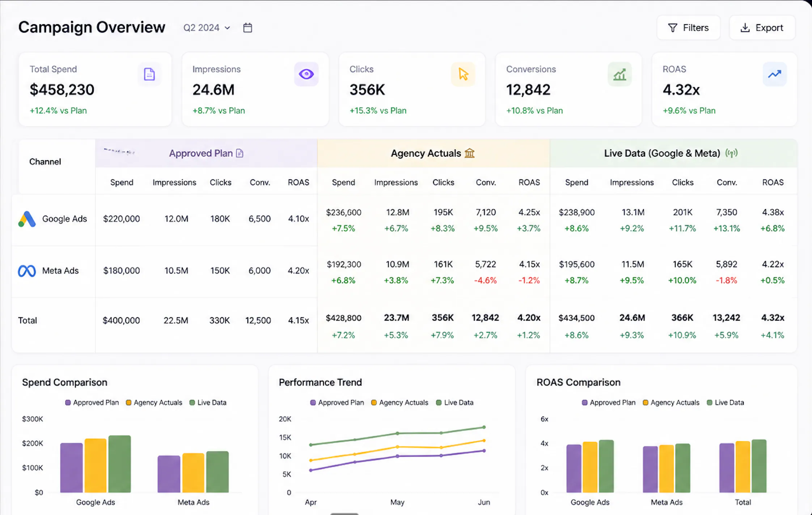Toggle Approved Plan legend in ROAS Comparison
Viewport: 812px width, 515px height.
tap(609, 403)
